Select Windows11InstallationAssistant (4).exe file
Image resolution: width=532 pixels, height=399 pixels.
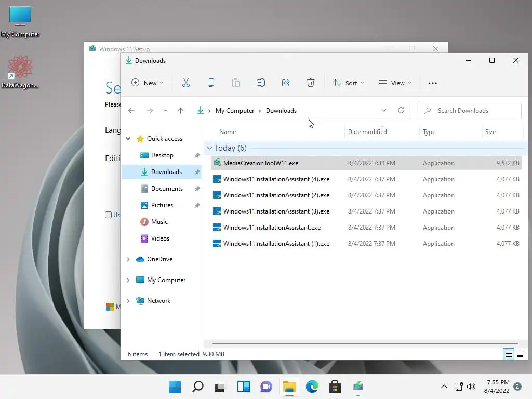(366, 179)
